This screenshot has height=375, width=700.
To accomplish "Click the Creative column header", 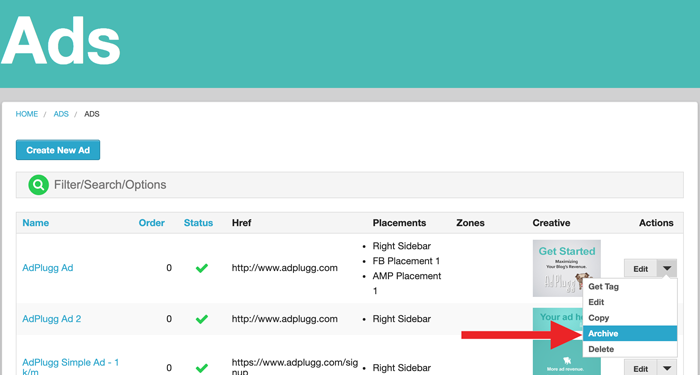I will pos(551,223).
